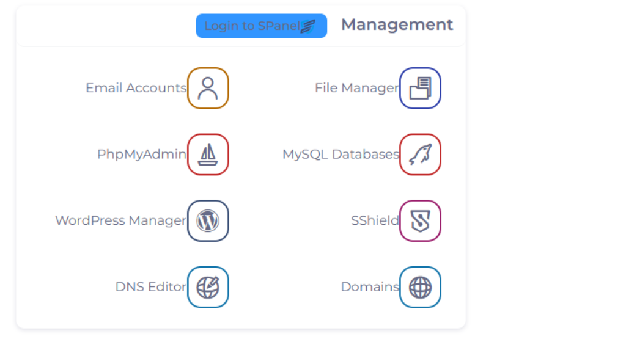Screen dimensions: 626x364
Task: Click the File Manager text label
Action: tap(357, 88)
